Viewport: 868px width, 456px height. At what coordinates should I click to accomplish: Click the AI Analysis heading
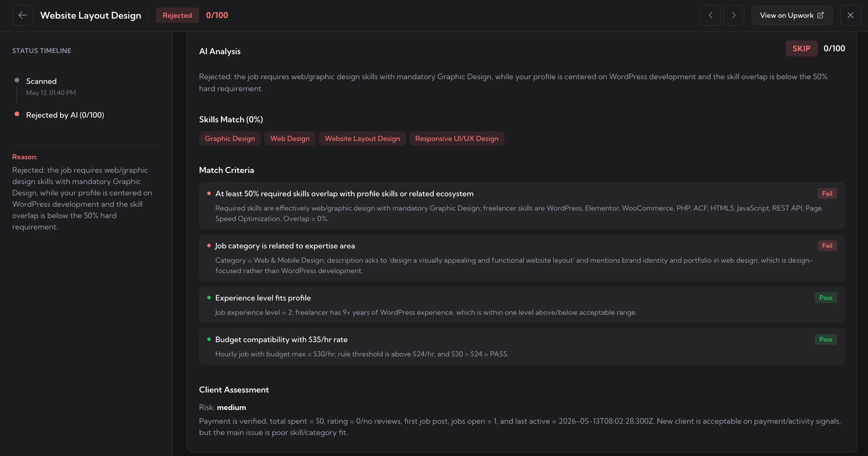[220, 52]
